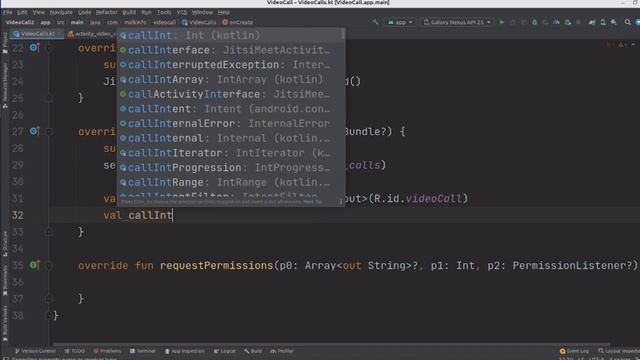The image size is (640, 360).
Task: Open the Layout Inspector panel
Action: click(x=619, y=351)
